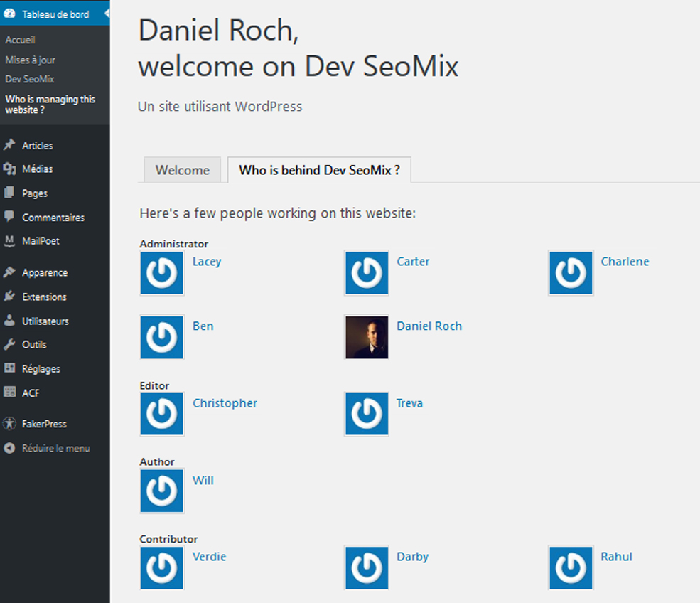Open Charlene's profile link
This screenshot has width=700, height=603.
point(625,261)
